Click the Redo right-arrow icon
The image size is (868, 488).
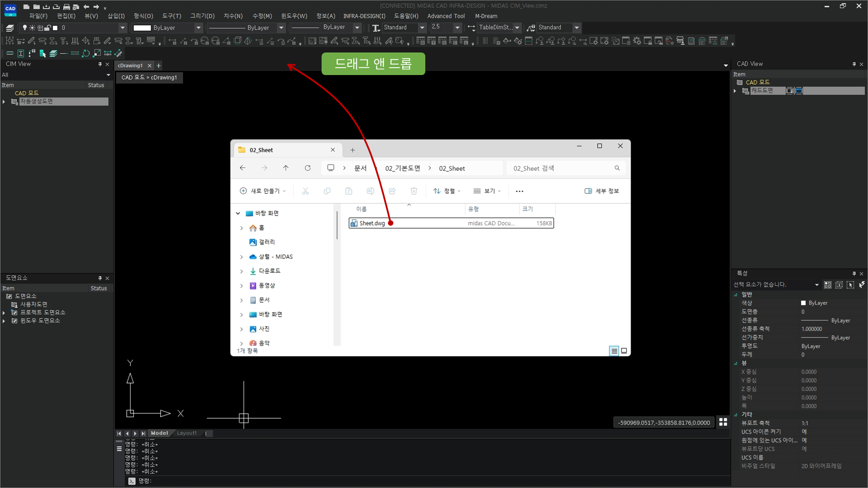click(96, 7)
